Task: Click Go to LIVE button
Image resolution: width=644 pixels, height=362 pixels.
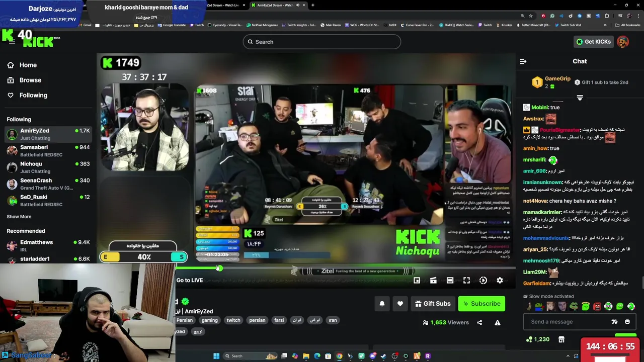Action: pyautogui.click(x=190, y=281)
